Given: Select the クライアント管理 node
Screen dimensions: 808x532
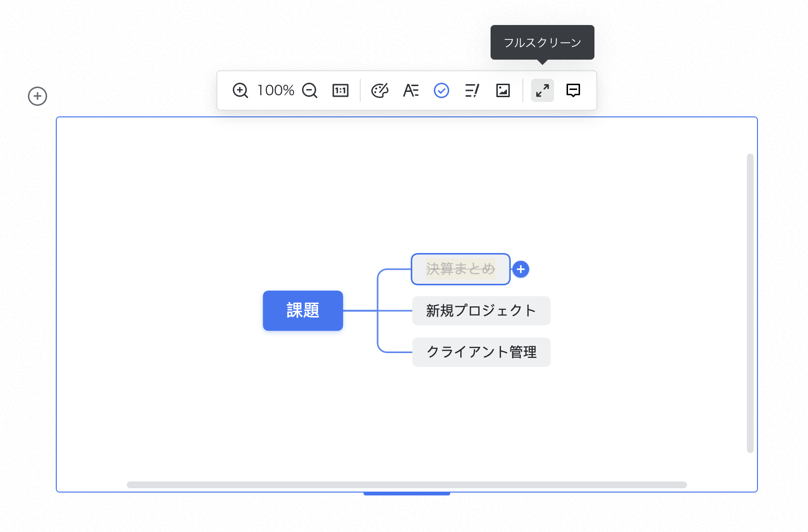Looking at the screenshot, I should pyautogui.click(x=481, y=352).
